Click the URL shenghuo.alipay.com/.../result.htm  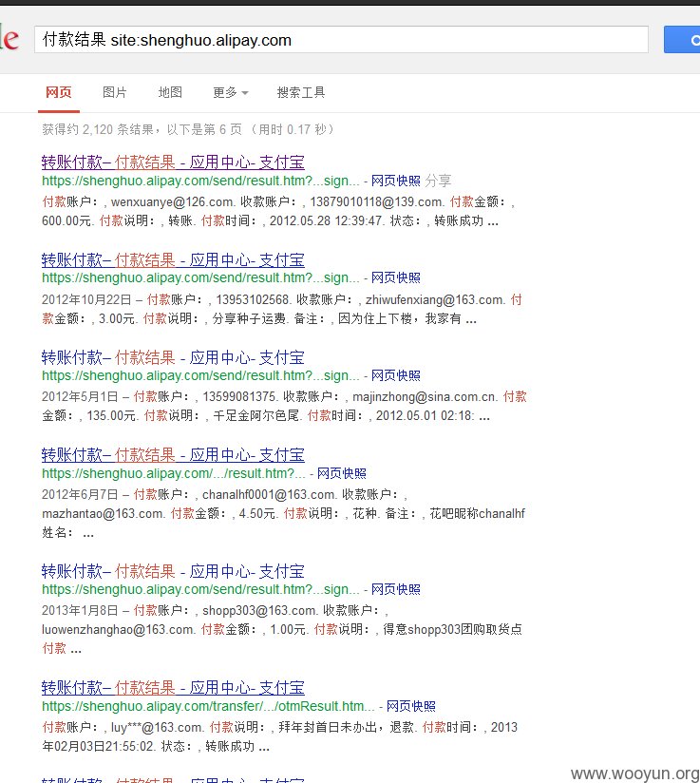pyautogui.click(x=173, y=473)
